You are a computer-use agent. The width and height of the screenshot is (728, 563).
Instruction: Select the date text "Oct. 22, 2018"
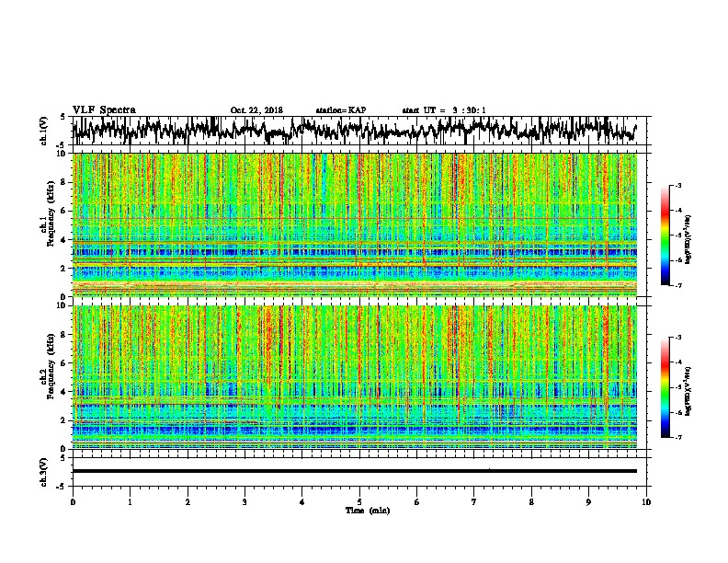(256, 110)
